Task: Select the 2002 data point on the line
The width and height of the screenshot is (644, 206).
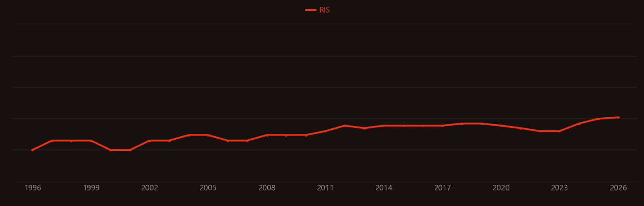Action: [149, 141]
